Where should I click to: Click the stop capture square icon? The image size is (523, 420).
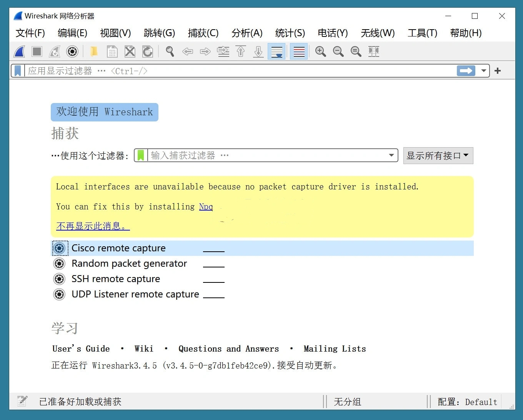click(37, 51)
